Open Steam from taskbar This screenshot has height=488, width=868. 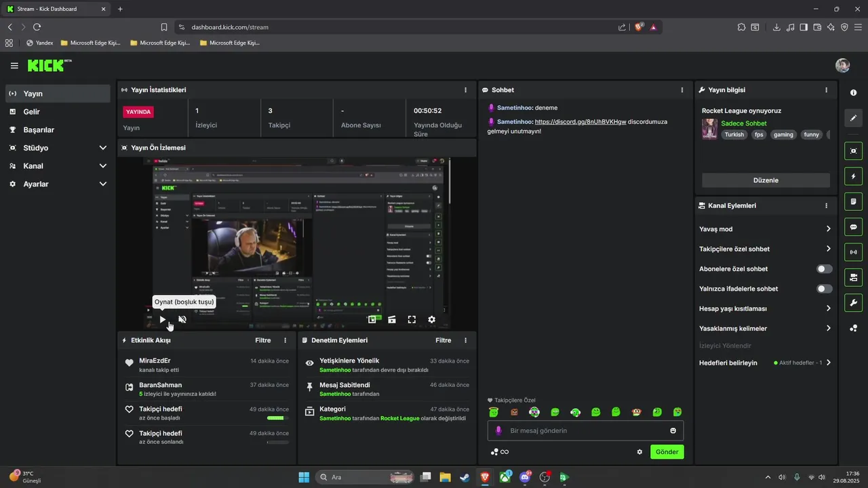coord(465,477)
